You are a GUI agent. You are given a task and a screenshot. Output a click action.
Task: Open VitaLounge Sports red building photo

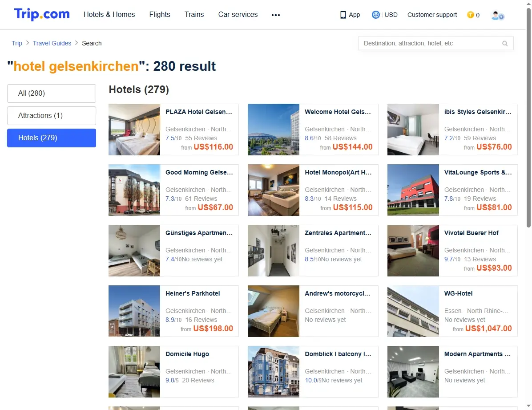click(x=413, y=190)
